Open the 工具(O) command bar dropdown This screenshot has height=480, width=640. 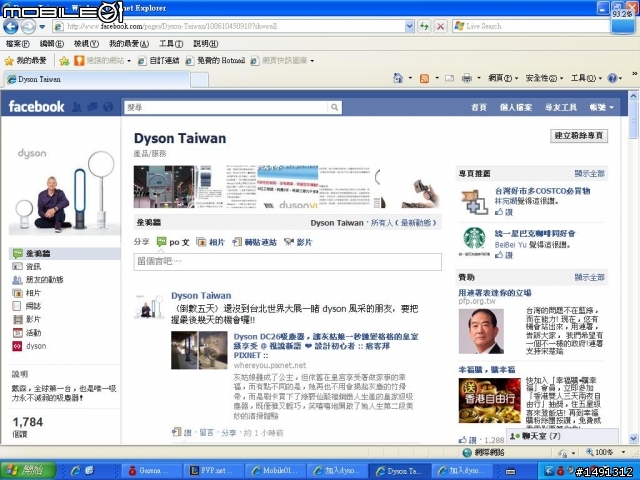tap(586, 78)
